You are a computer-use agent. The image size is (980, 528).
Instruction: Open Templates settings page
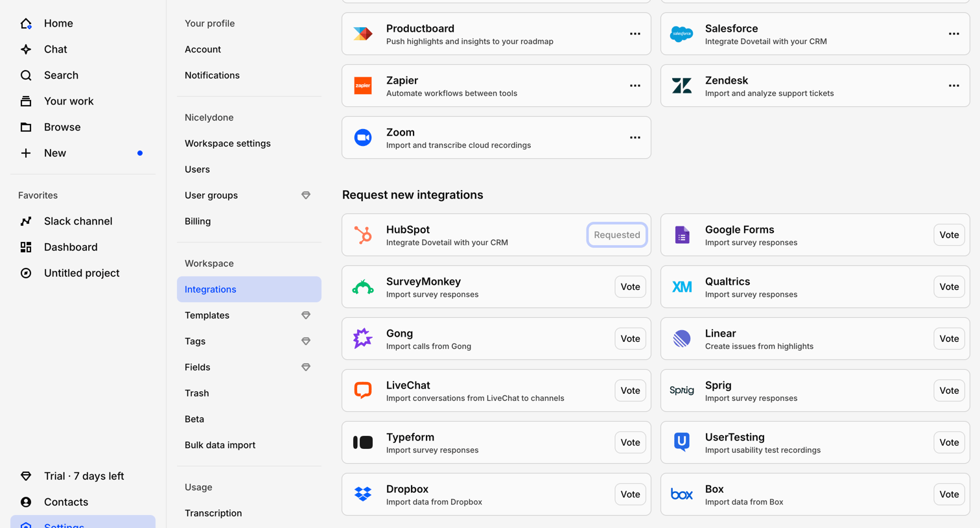click(x=249, y=315)
